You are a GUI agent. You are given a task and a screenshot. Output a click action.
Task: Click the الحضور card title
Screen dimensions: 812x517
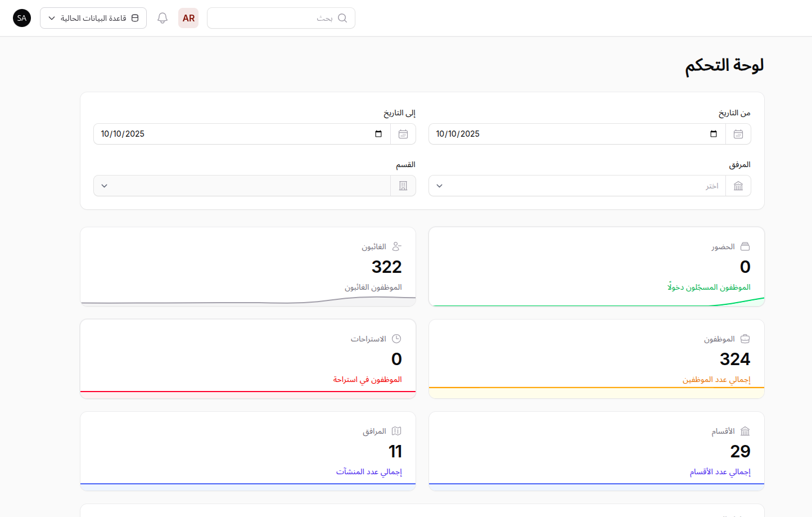723,246
